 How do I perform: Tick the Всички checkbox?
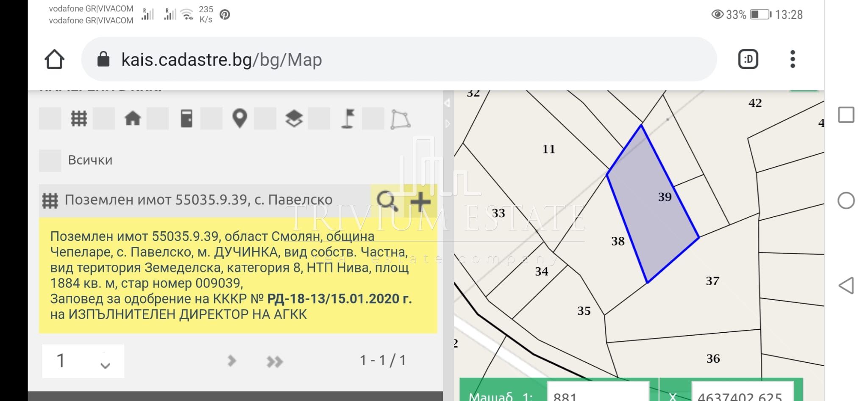point(50,160)
